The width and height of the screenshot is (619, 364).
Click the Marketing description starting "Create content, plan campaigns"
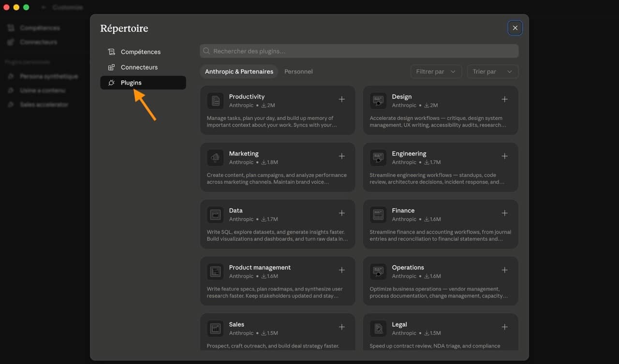pyautogui.click(x=277, y=178)
